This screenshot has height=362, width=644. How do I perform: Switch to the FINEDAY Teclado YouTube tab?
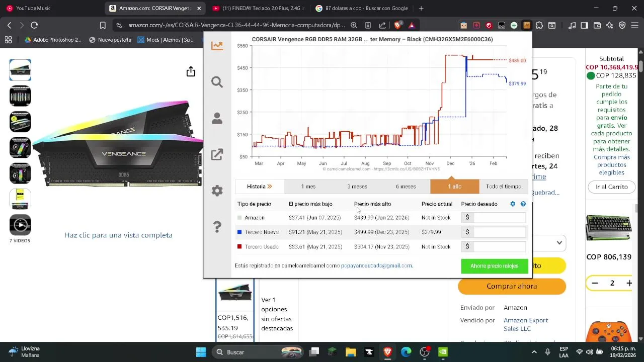(258, 8)
